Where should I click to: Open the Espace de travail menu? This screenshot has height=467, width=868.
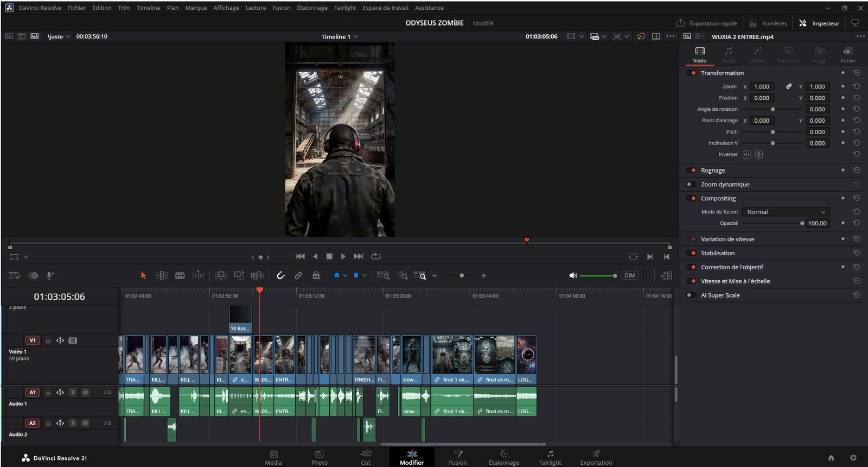385,8
